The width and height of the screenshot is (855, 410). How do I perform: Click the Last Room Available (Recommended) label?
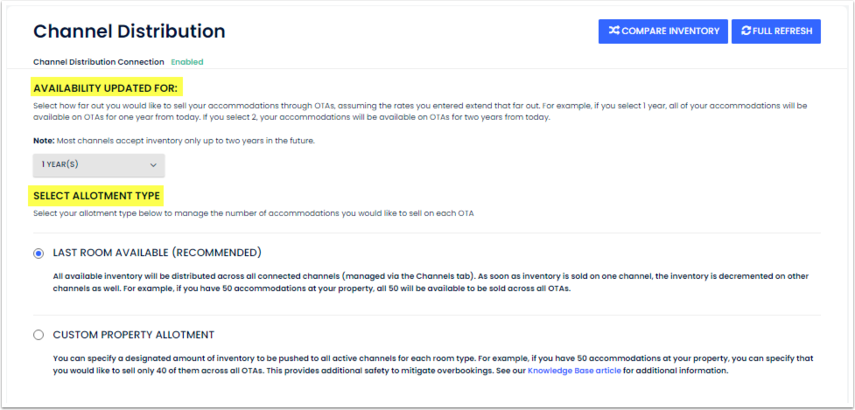[x=156, y=253]
